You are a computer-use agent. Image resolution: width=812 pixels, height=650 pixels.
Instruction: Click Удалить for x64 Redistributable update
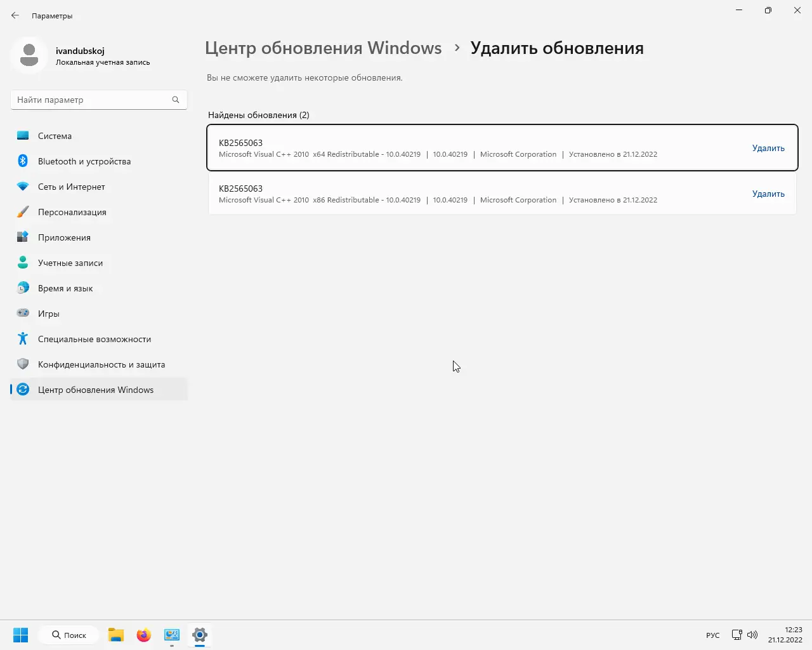[x=768, y=148]
